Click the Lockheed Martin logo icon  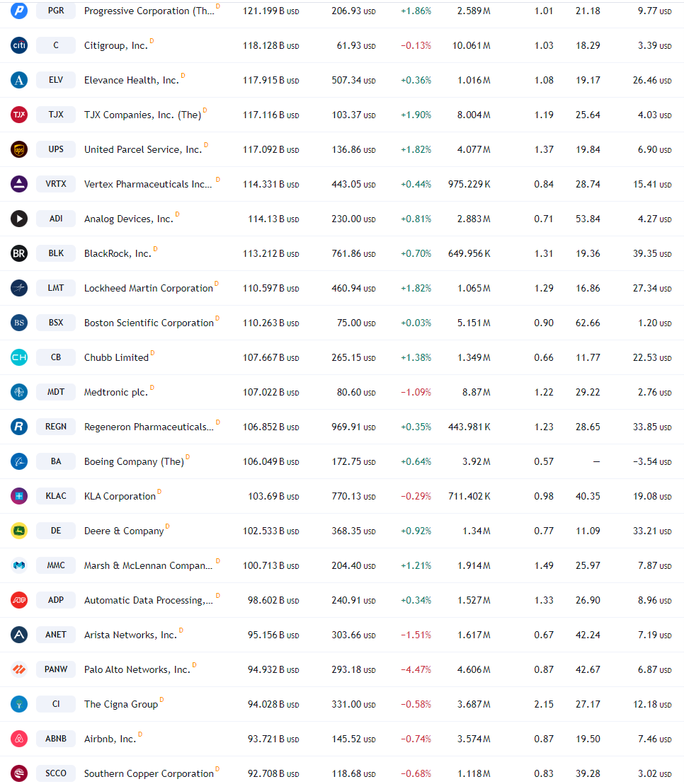(19, 288)
